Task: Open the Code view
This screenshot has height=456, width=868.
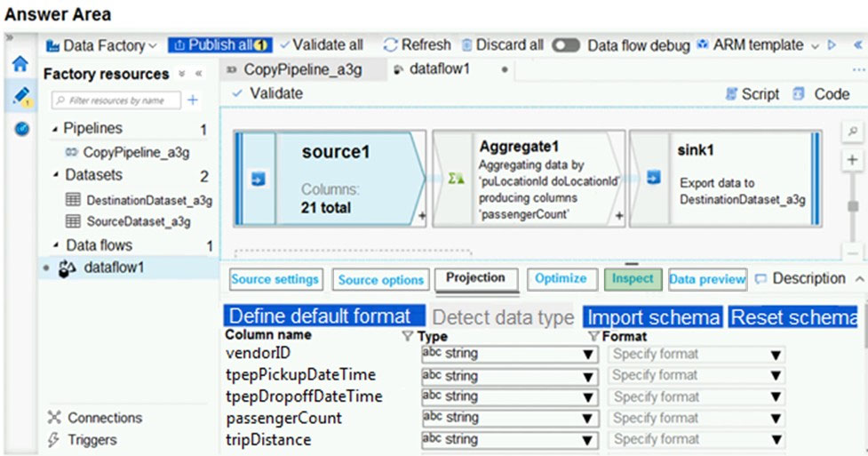Action: coord(822,94)
